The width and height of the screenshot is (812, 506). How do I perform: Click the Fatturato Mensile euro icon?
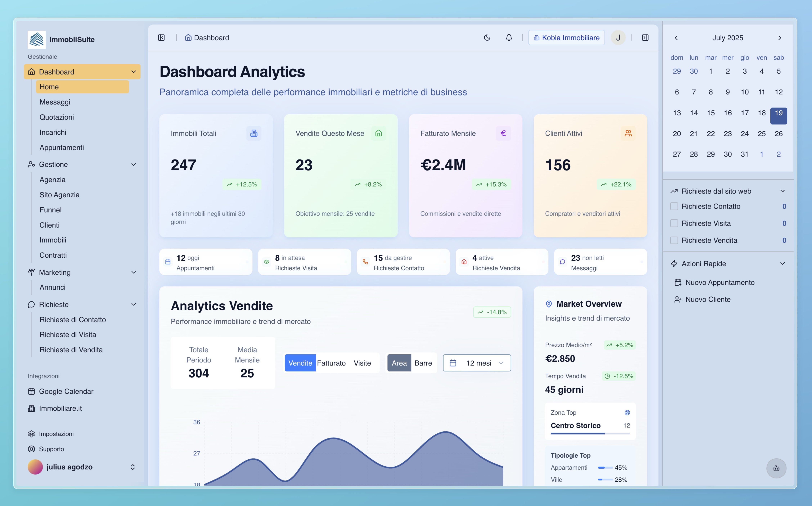pos(503,133)
